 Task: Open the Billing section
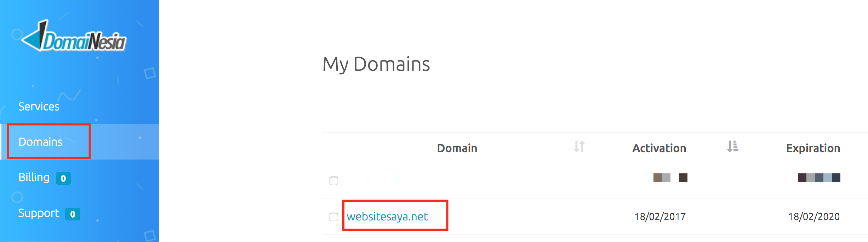[34, 177]
